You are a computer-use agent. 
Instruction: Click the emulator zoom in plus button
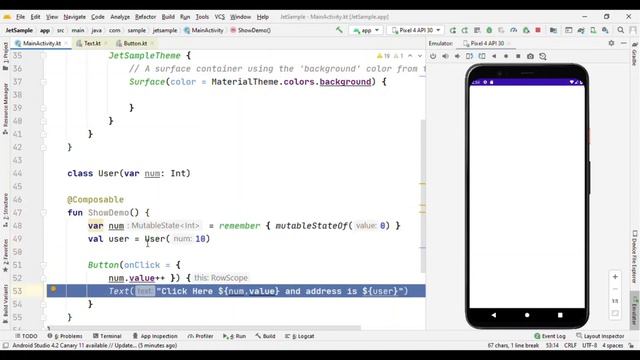tap(615, 277)
